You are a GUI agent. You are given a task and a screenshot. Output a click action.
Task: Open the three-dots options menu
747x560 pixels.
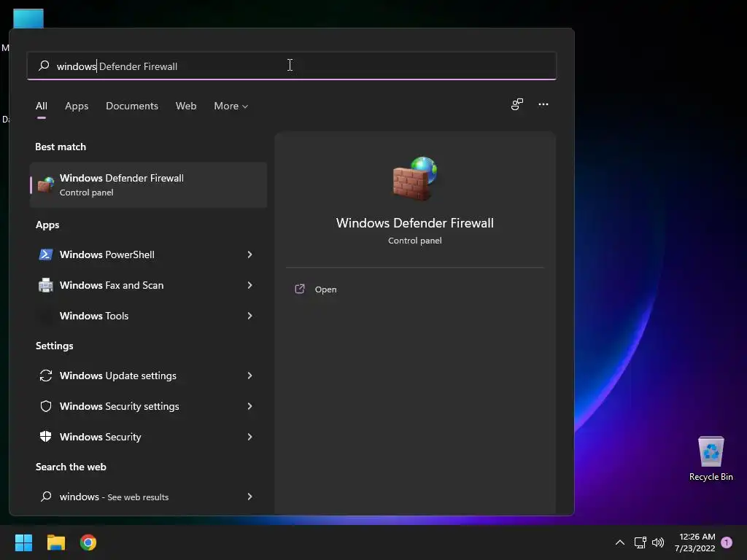pyautogui.click(x=543, y=104)
